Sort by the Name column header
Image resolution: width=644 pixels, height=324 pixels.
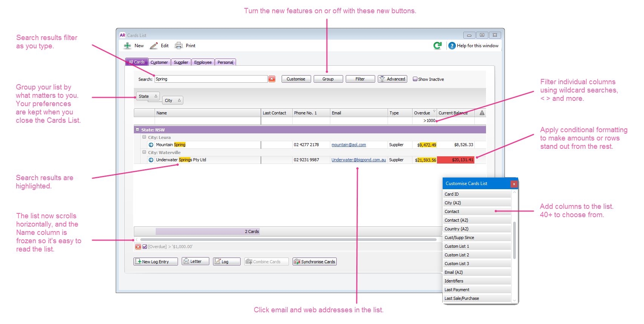click(x=208, y=113)
